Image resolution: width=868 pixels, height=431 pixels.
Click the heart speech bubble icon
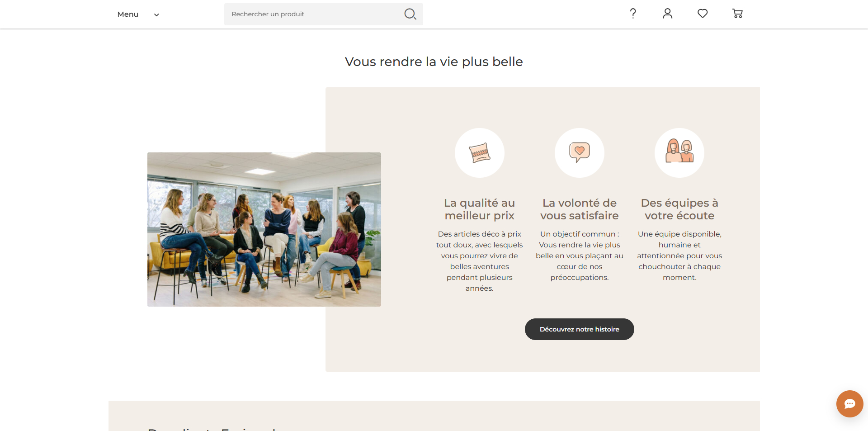pos(580,153)
